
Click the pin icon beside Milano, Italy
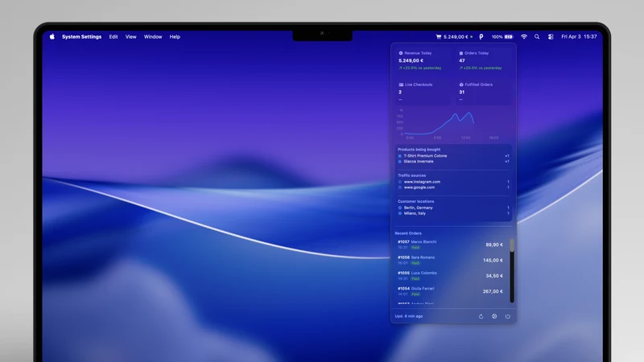pos(399,213)
